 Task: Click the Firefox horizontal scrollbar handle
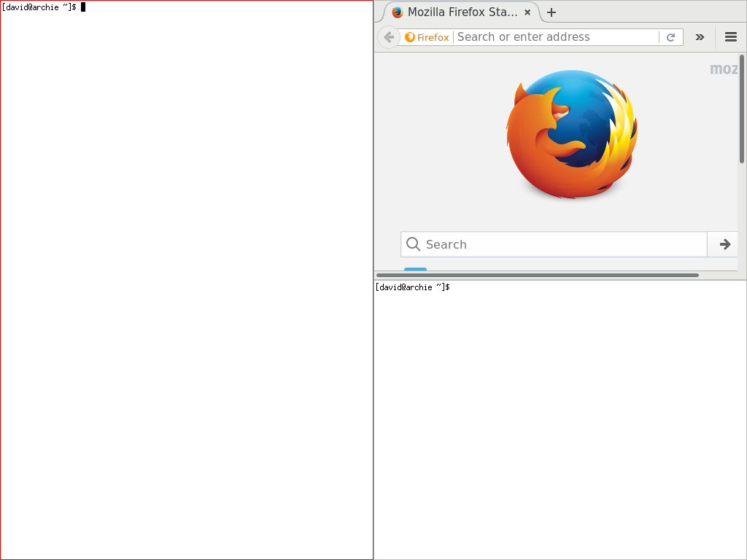538,275
